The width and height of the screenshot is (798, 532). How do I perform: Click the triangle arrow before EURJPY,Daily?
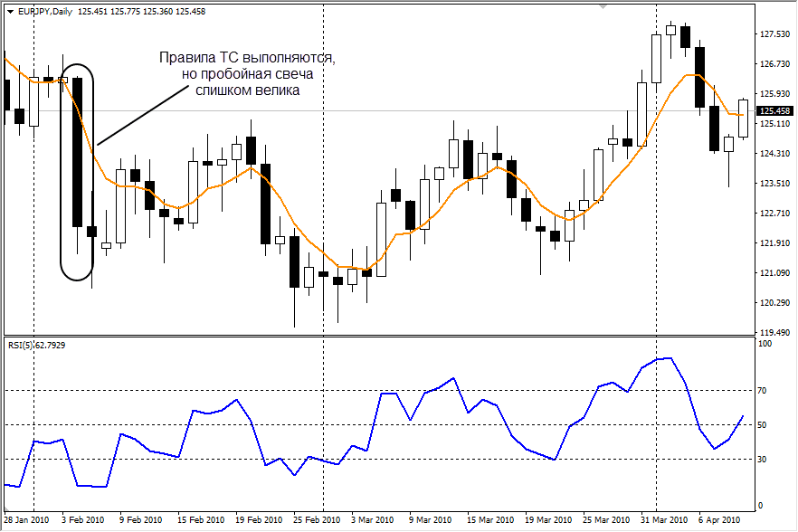click(9, 11)
